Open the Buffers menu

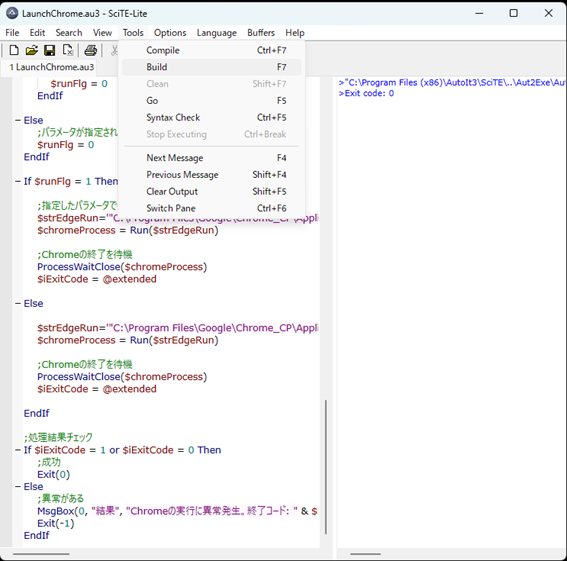pos(261,33)
